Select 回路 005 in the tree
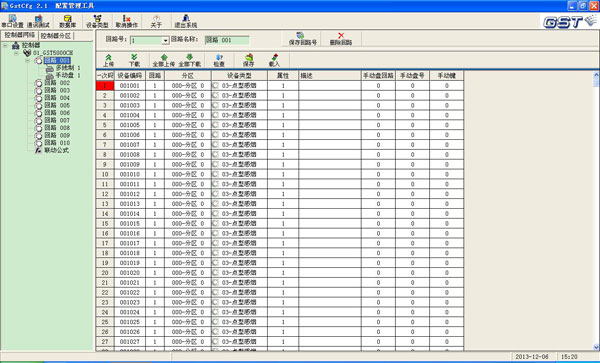 click(x=57, y=105)
